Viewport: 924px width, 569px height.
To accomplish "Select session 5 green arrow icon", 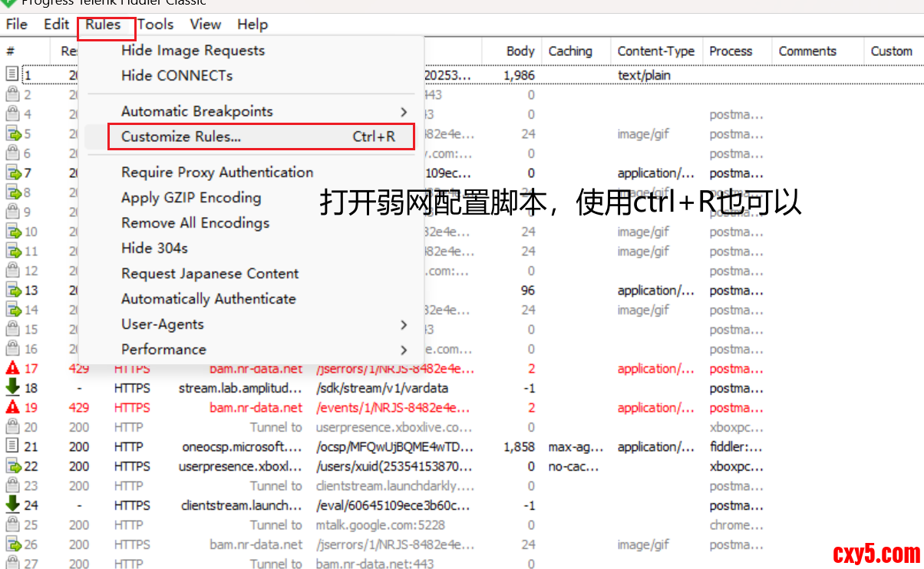I will tap(13, 133).
